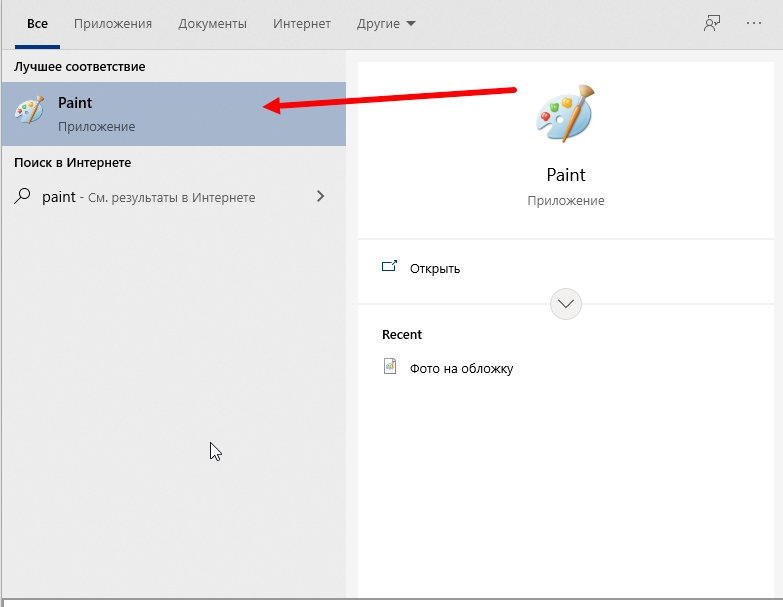The width and height of the screenshot is (783, 607).
Task: Click the Лучшее соответствие heading
Action: click(x=79, y=66)
